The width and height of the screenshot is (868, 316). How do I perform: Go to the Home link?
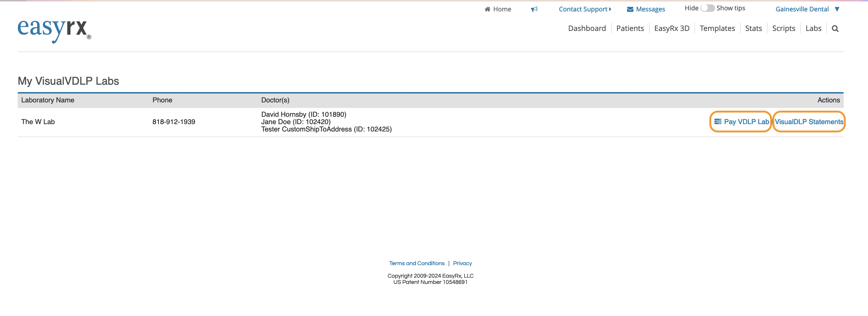pyautogui.click(x=498, y=9)
